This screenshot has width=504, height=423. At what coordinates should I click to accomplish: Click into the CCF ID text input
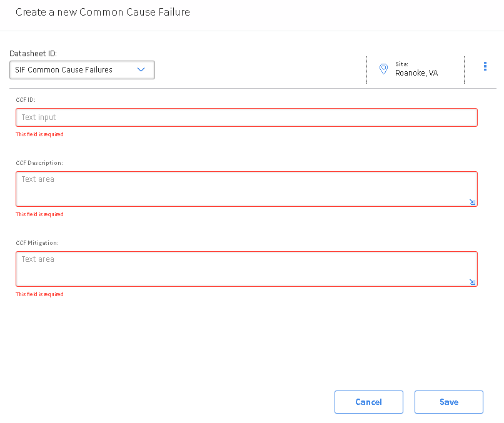[246, 117]
